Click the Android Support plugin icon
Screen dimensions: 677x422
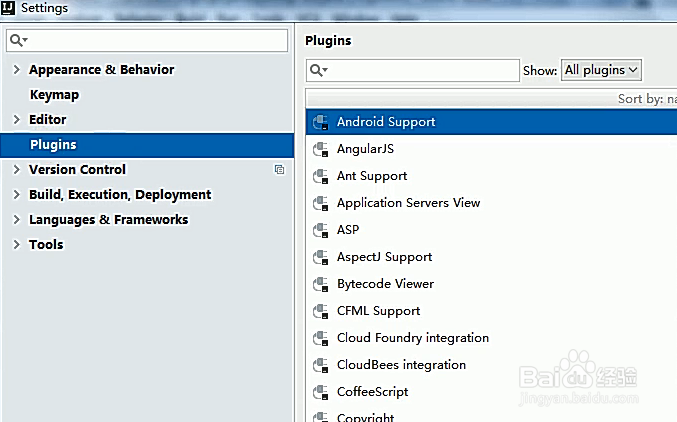[x=321, y=122]
